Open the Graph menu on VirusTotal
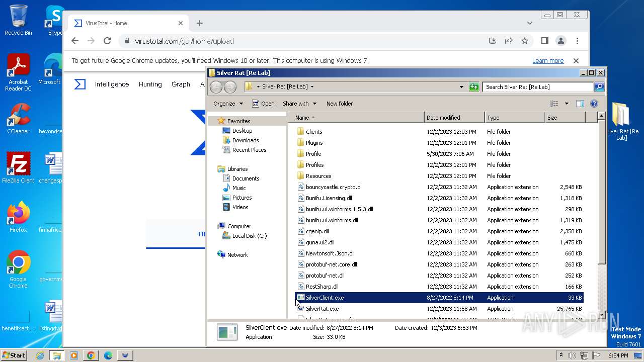 coord(181,84)
